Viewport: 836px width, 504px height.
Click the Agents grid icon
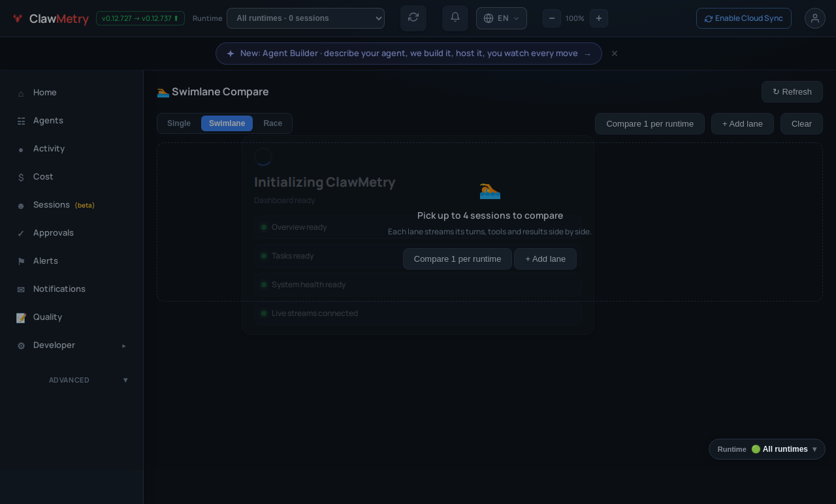(21, 121)
